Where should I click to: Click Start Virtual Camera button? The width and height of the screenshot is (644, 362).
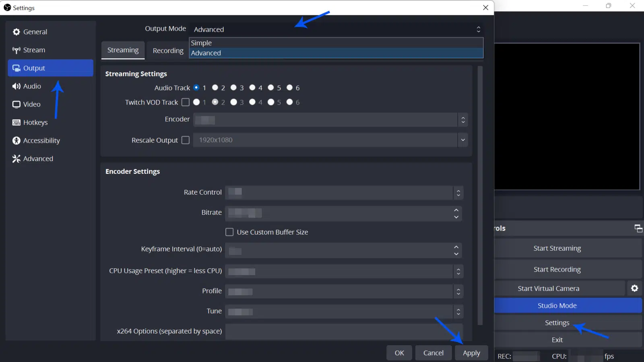(x=559, y=288)
